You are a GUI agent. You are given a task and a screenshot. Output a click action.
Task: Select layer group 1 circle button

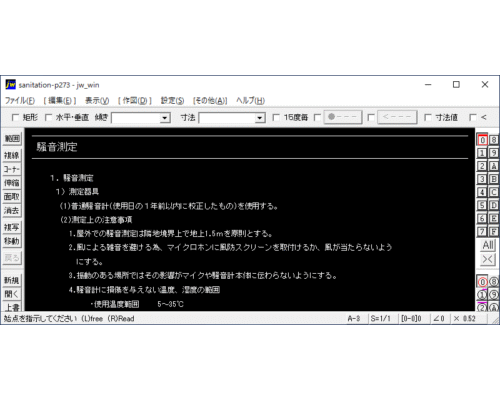(x=482, y=295)
